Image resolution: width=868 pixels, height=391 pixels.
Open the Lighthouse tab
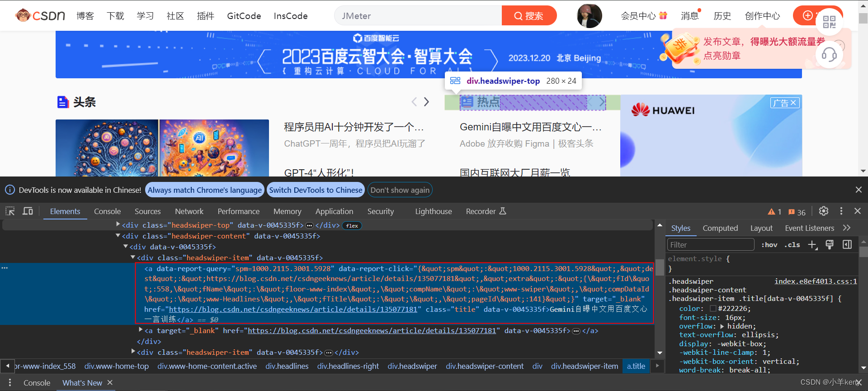coord(434,211)
